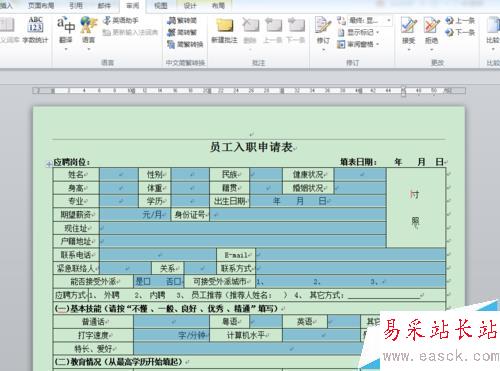Insert a comment with 新建批注
500x371 pixels.
point(224,31)
